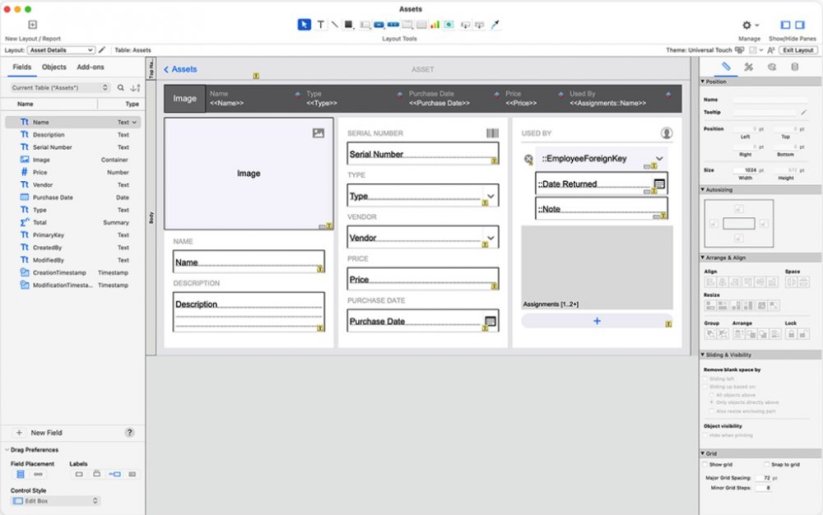The width and height of the screenshot is (823, 515).
Task: Select the Total summary field row
Action: click(73, 223)
